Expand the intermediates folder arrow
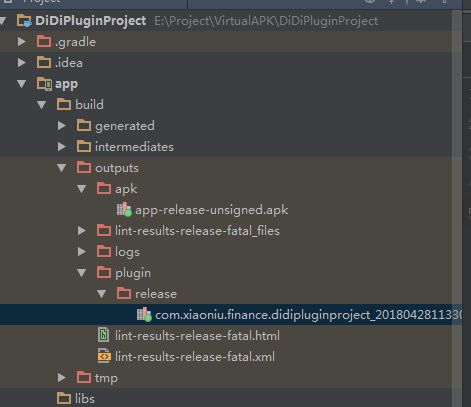 [62, 147]
